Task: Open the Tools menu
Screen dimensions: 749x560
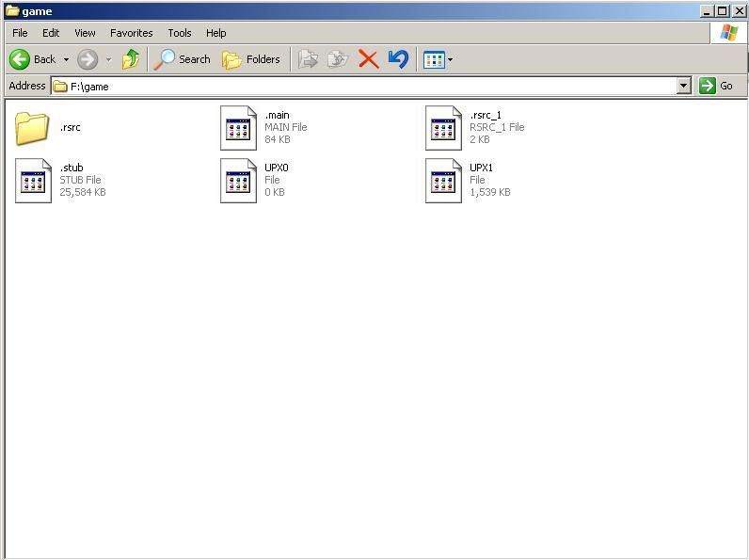Action: pyautogui.click(x=179, y=33)
